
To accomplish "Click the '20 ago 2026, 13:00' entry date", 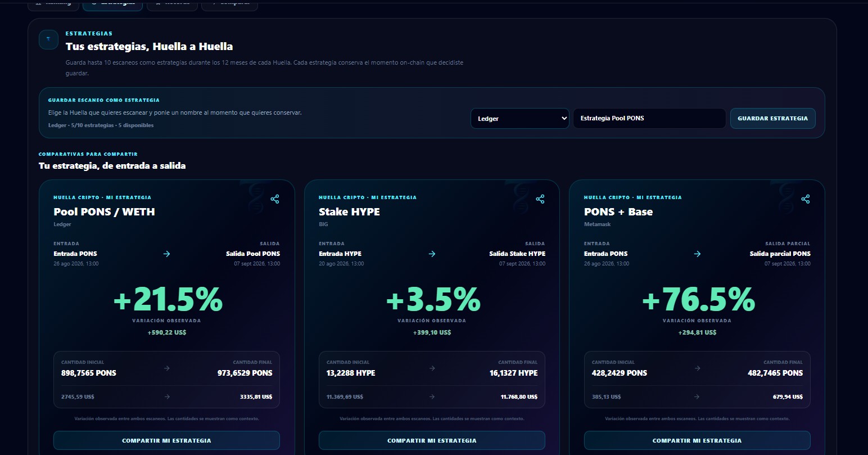I will click(341, 264).
